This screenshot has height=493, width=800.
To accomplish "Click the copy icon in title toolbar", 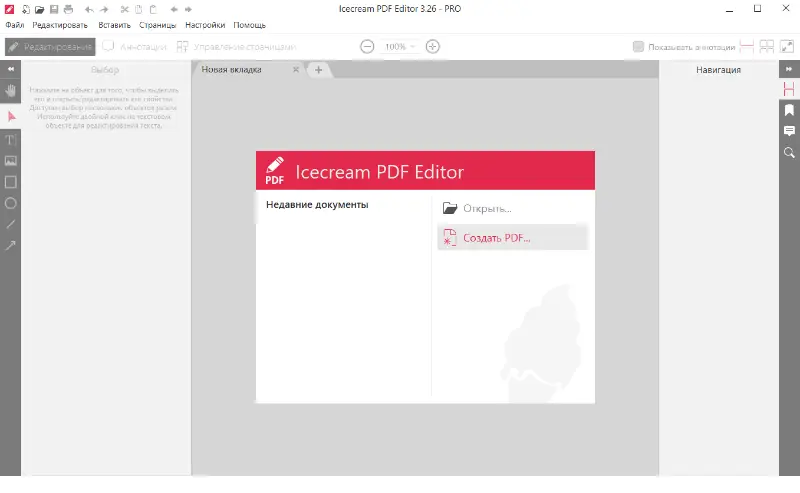I will click(138, 9).
